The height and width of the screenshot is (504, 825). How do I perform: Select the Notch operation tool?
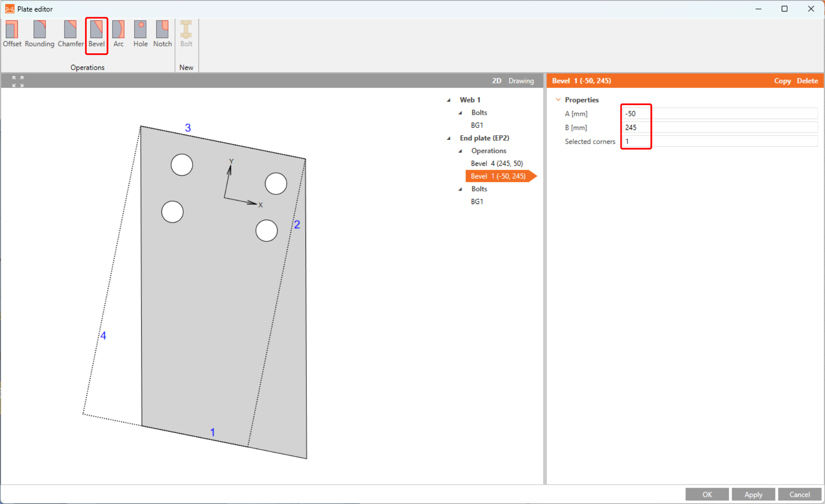(162, 34)
